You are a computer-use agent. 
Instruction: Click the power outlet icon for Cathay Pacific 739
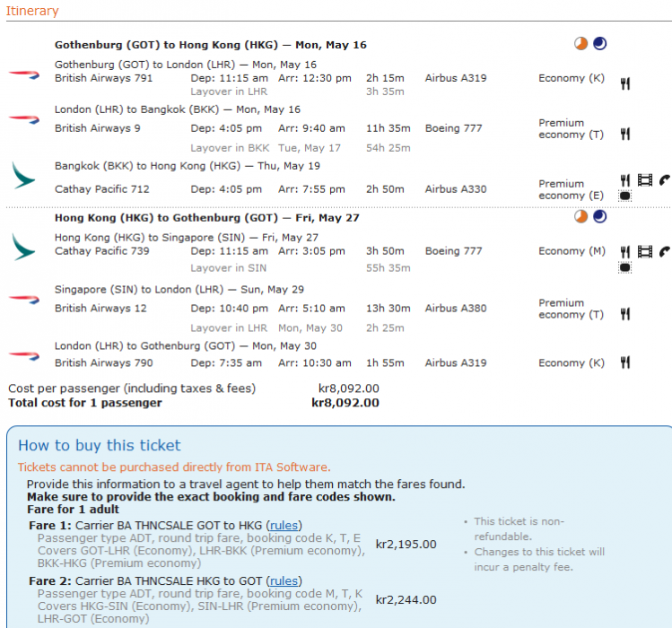pyautogui.click(x=625, y=267)
